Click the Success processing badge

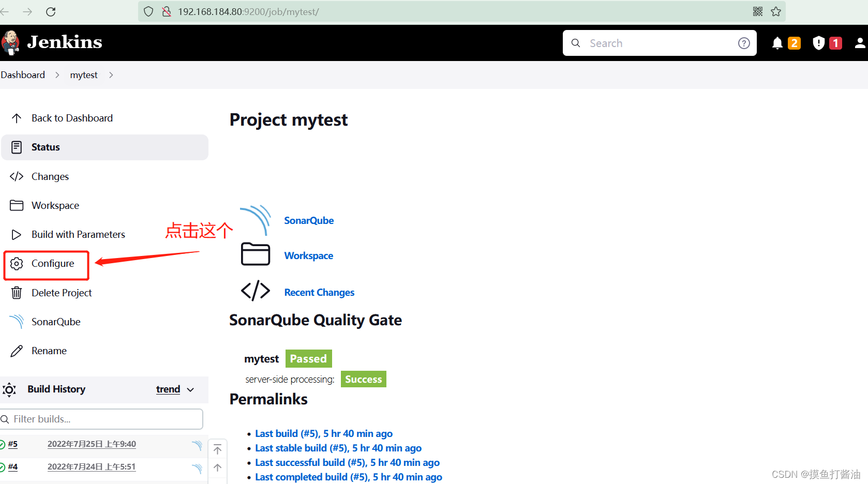(x=364, y=379)
